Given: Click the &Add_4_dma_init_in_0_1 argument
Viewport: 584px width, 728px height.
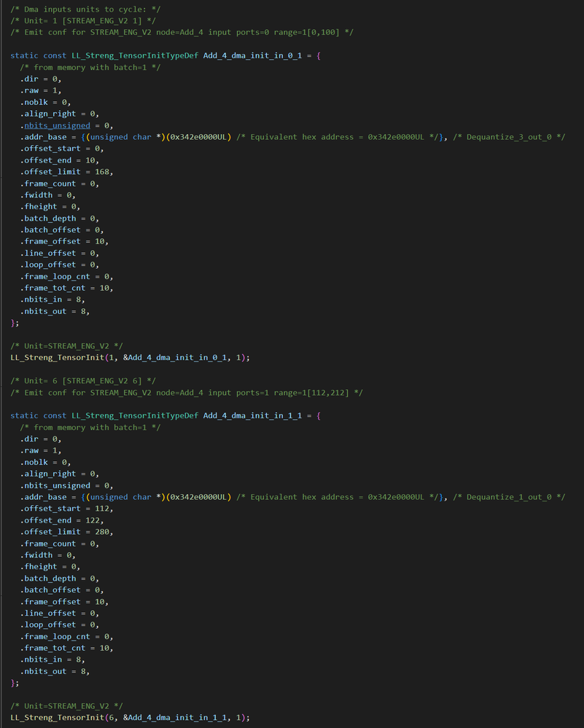Looking at the screenshot, I should tap(178, 358).
